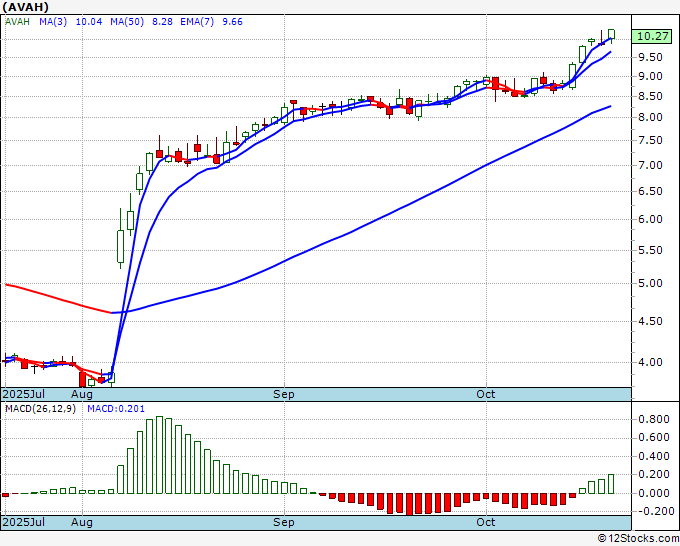Click the (AVAH) ticker title
The image size is (680, 546).
[x=25, y=7]
